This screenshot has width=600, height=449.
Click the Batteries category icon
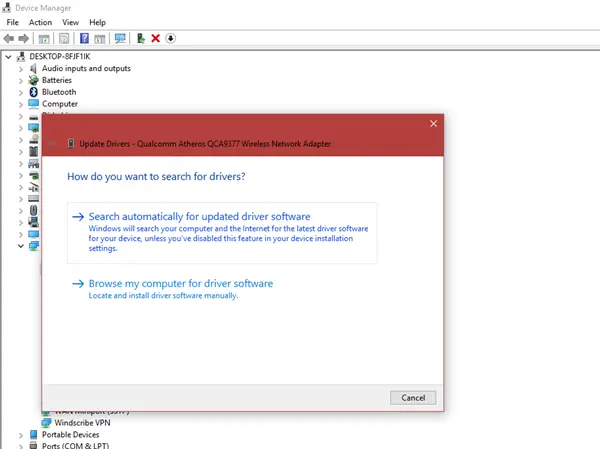pyautogui.click(x=34, y=80)
